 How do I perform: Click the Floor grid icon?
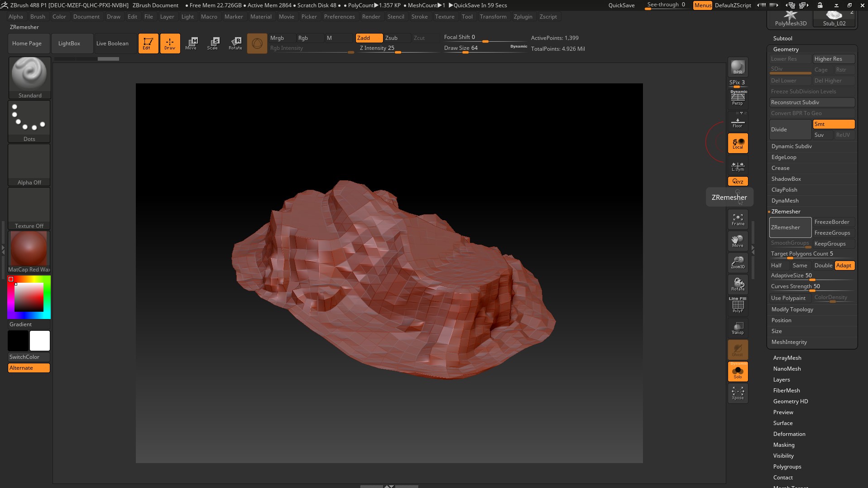(x=738, y=122)
